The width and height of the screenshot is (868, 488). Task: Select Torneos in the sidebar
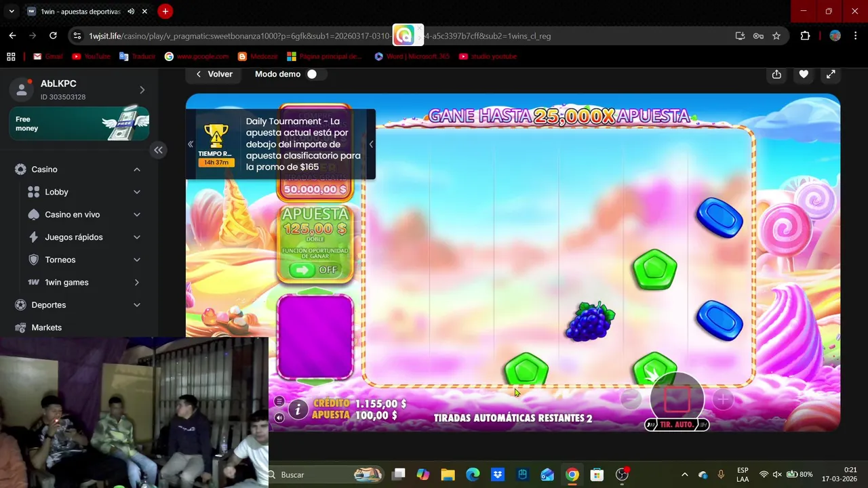coord(60,260)
